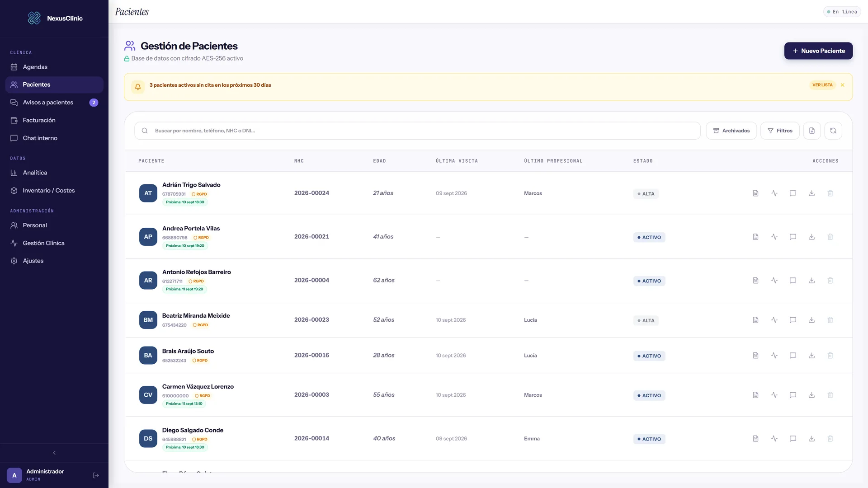Focus the patient search field

coord(417,131)
